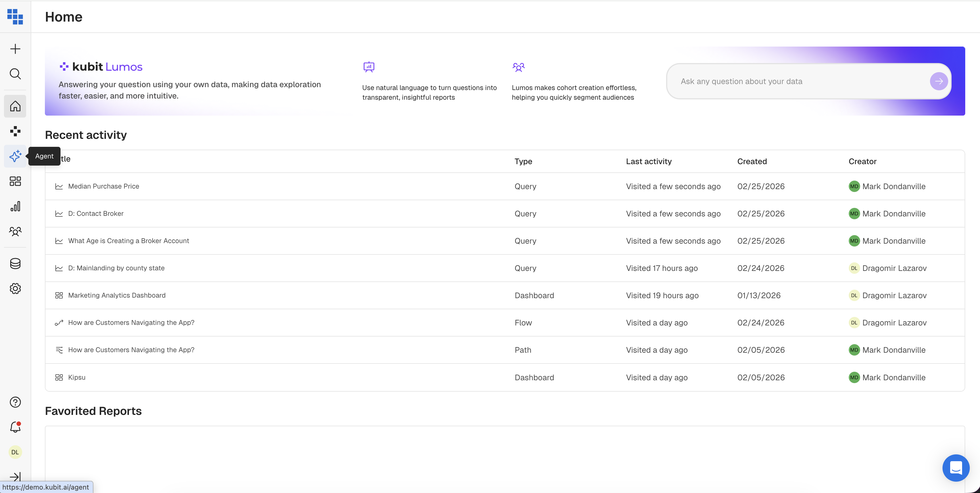Open the Kipsu dashboard entry

pos(76,377)
